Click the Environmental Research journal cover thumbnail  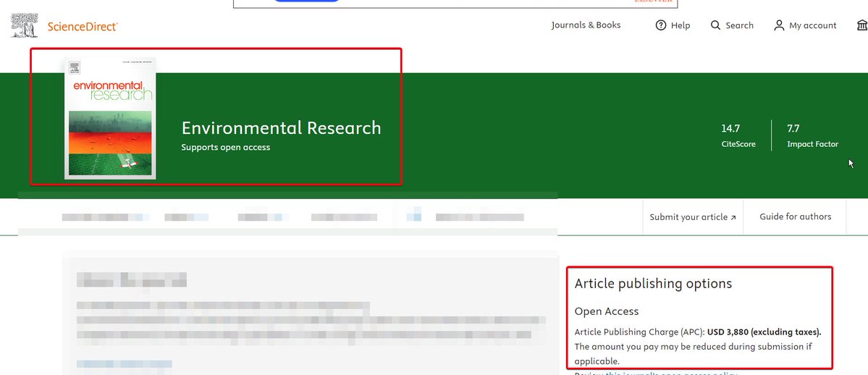(110, 118)
